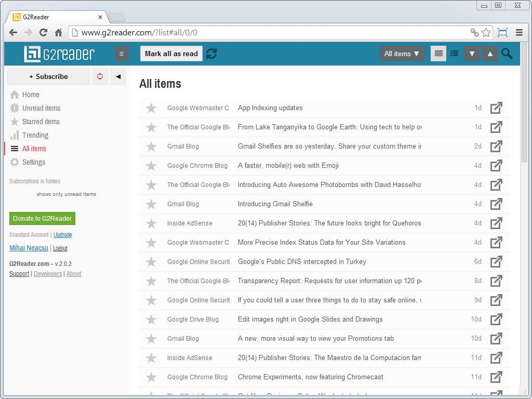Viewport: 532px width, 399px height.
Task: Star the More Precise Index Status item
Action: pyautogui.click(x=151, y=243)
